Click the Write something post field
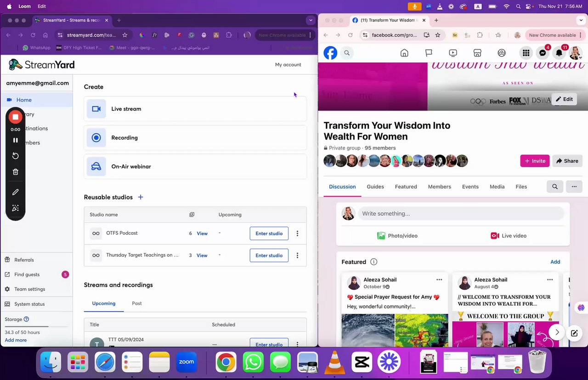Screen dimensions: 588x380 461,213
